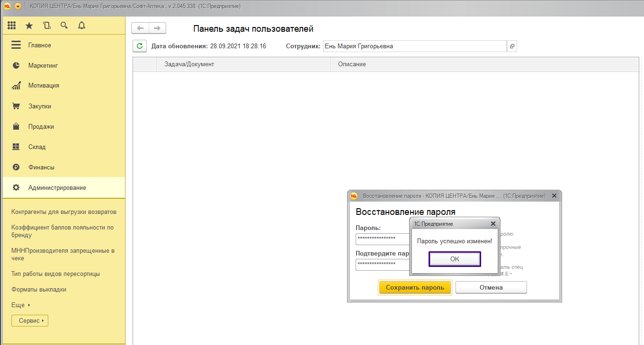Viewport: 644px width, 345px height.
Task: Select the Администрирование section
Action: (x=57, y=188)
